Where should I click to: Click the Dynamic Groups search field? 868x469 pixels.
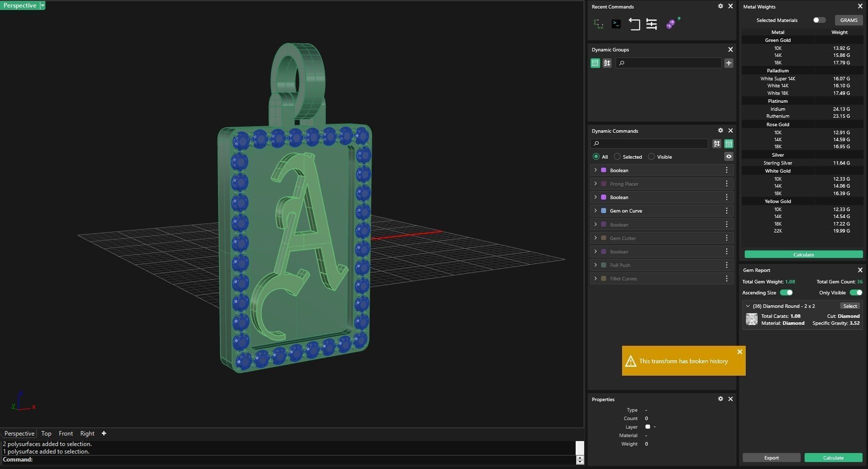[668, 63]
